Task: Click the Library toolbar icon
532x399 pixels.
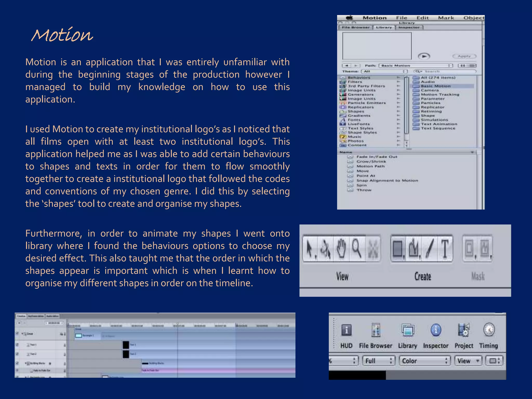Action: point(408,330)
